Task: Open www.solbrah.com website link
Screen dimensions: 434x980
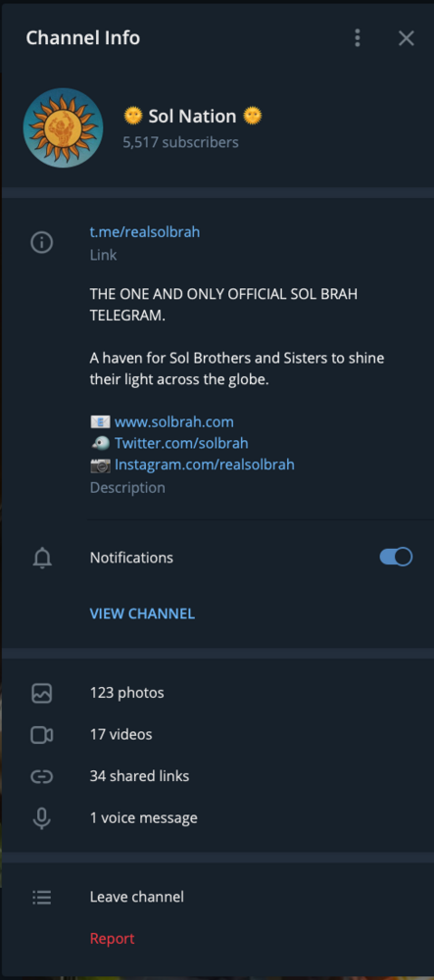Action: [x=174, y=421]
